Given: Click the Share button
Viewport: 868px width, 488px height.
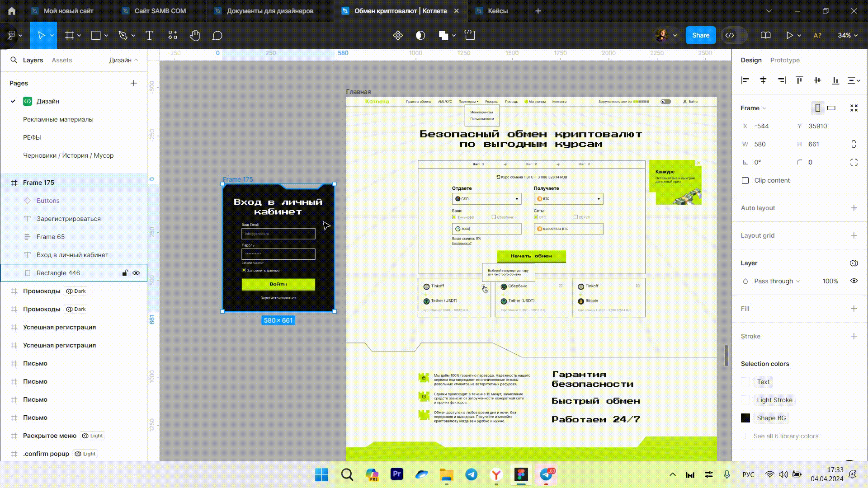Looking at the screenshot, I should (x=700, y=35).
